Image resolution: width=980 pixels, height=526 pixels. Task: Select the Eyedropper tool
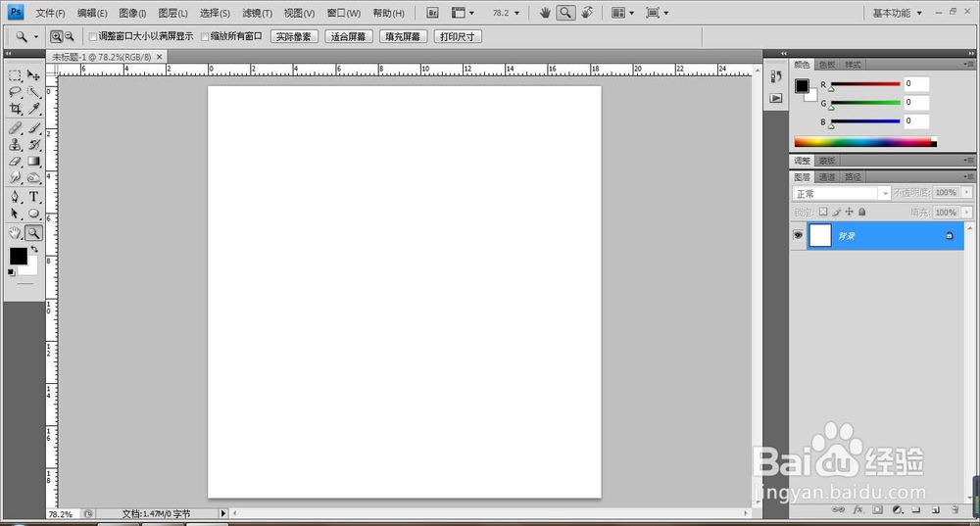coord(33,109)
